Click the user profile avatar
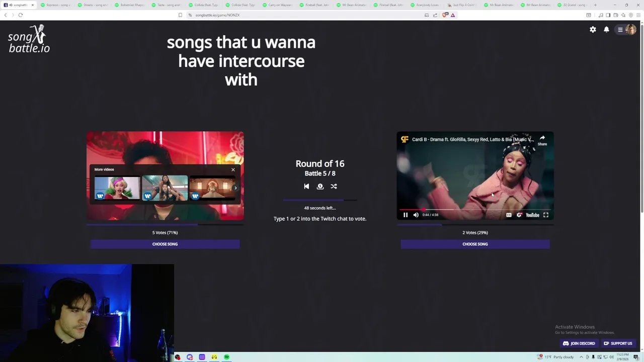 (x=630, y=30)
